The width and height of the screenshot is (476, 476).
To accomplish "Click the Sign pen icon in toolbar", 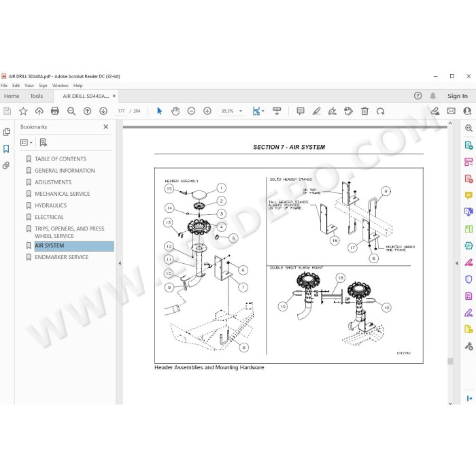I will pos(332,111).
